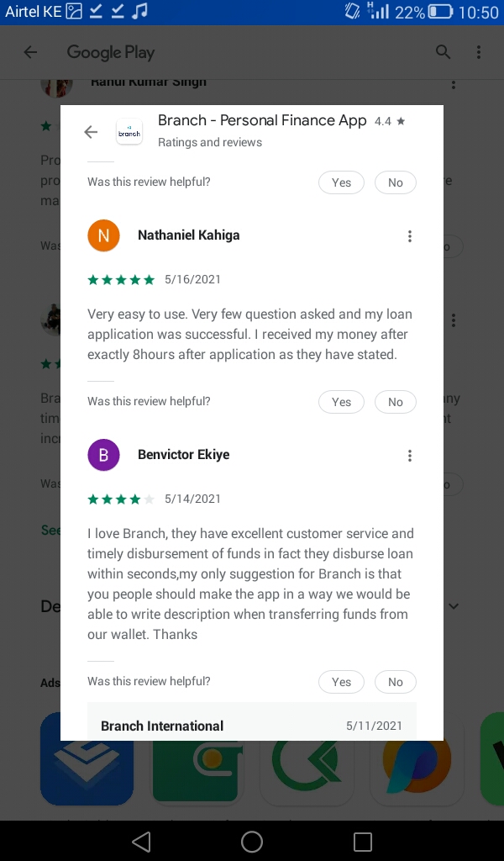The image size is (504, 861).
Task: Tap the Google Play back arrow
Action: 31,52
